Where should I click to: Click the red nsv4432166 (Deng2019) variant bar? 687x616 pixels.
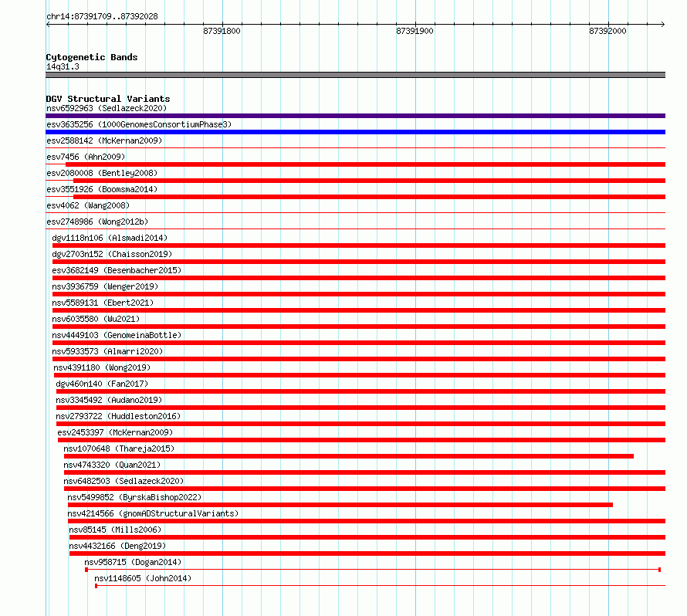point(367,553)
